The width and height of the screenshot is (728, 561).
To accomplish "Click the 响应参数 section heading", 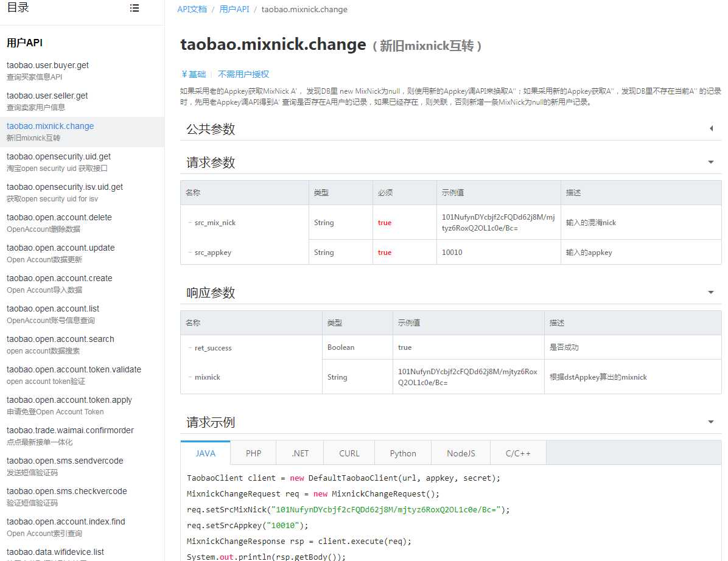I will click(211, 293).
